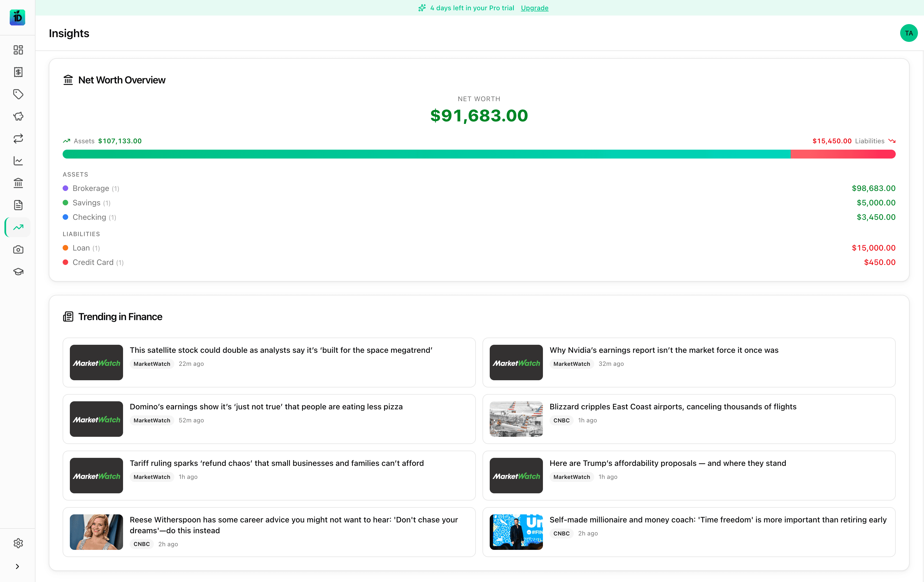Select the Tags icon in the sidebar

18,95
